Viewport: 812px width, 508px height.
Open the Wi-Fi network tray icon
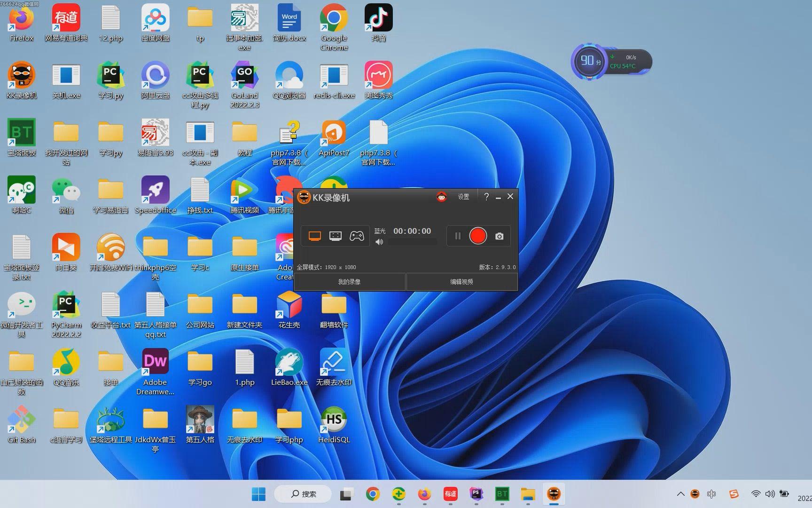(756, 494)
